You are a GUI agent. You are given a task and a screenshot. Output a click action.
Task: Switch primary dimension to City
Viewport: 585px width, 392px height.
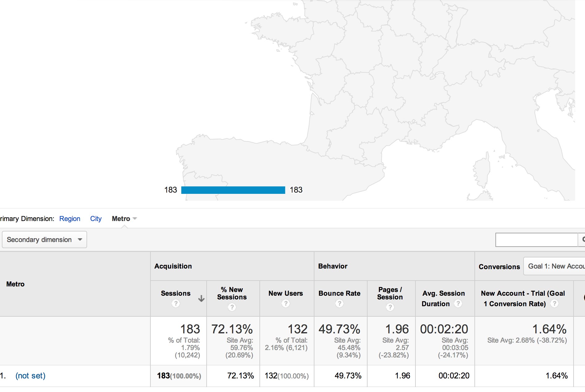click(96, 219)
